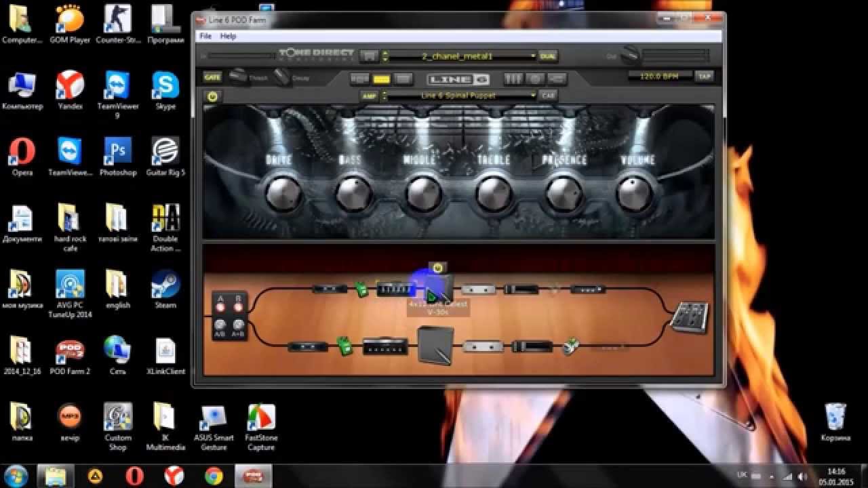
Task: Click the view button left of the yellow one
Action: pos(360,79)
